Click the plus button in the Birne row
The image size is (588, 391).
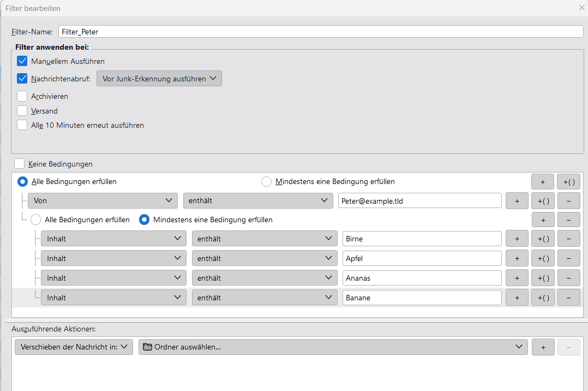[x=517, y=239]
